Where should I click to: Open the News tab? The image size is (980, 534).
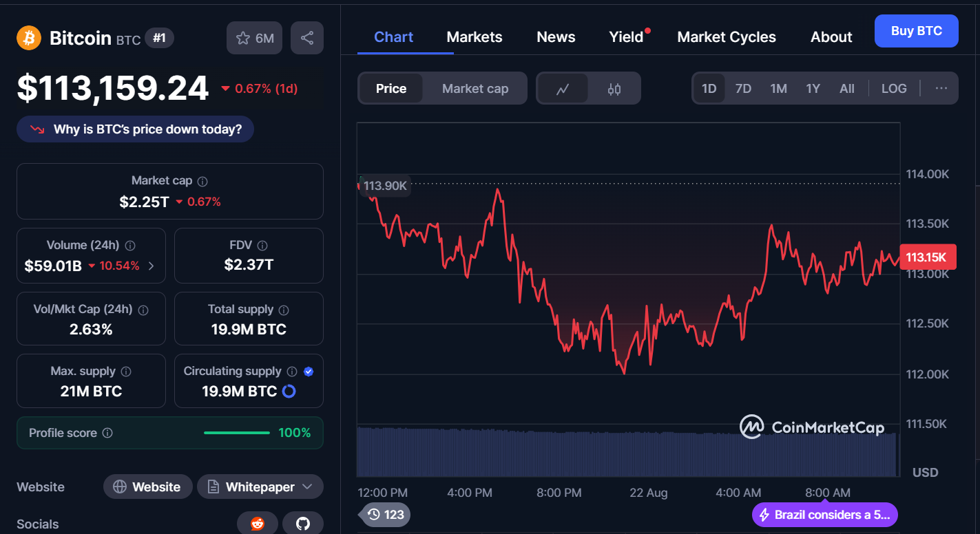556,37
